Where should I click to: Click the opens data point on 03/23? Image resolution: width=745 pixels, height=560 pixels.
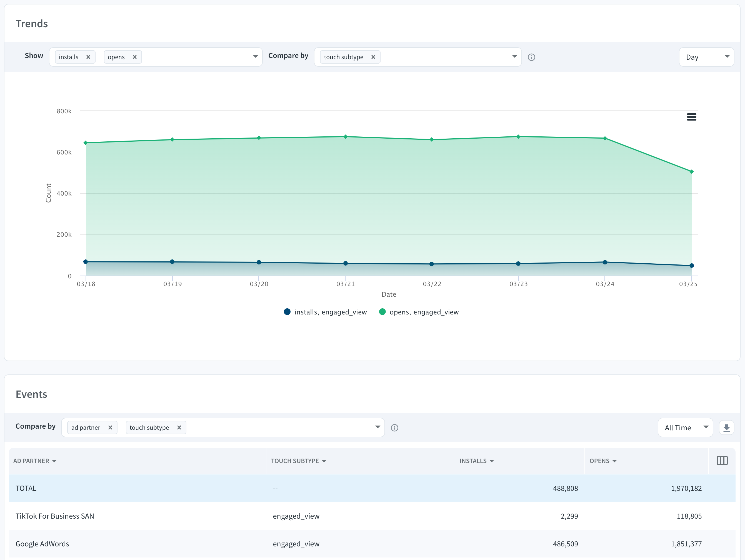pos(518,137)
